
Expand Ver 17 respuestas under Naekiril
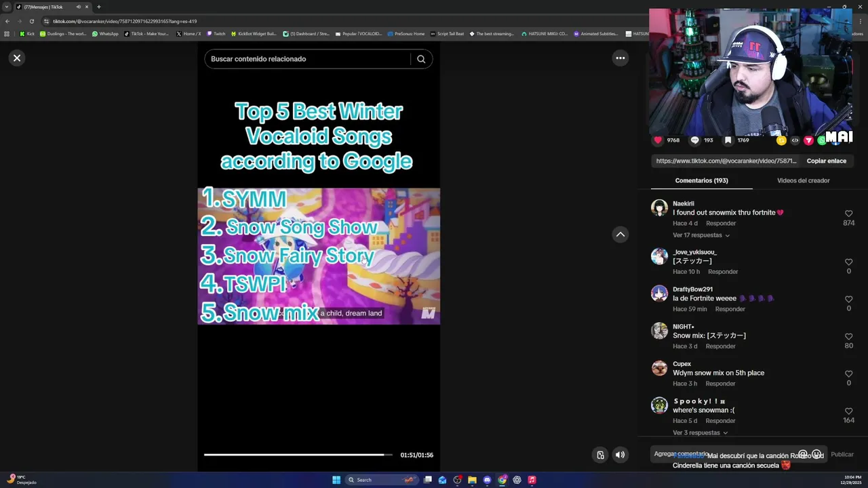[x=701, y=235]
